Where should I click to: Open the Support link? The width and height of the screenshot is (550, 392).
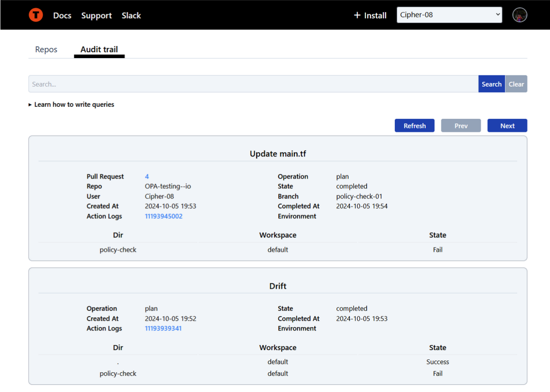pos(97,15)
